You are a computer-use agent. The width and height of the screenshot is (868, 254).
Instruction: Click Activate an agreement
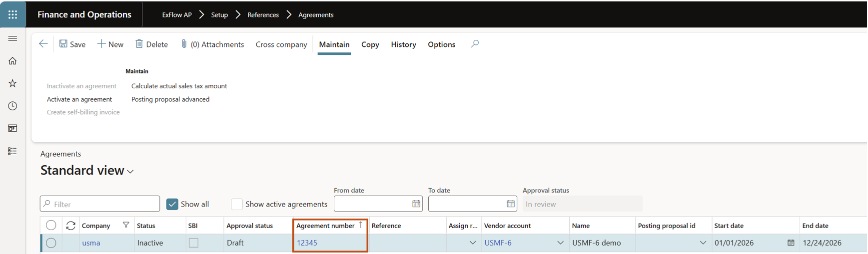[79, 99]
